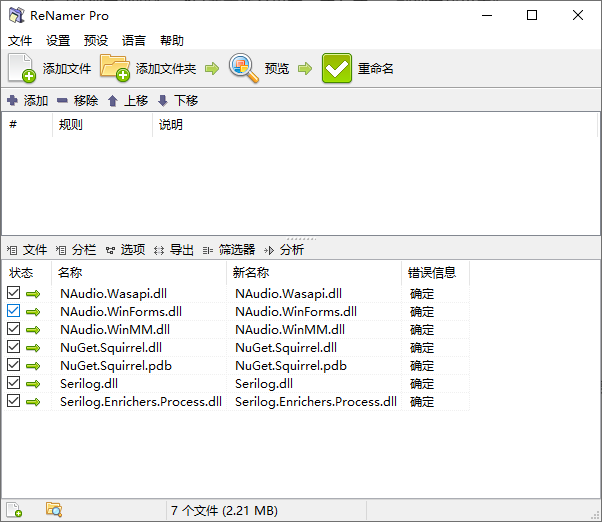Open the 分析 analyze dropdown
The image size is (602, 522).
(284, 250)
